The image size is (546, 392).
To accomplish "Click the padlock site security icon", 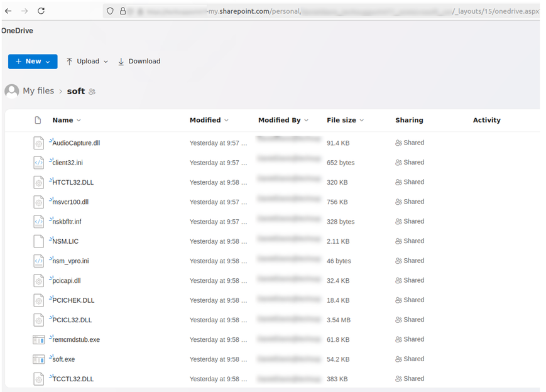I will (x=123, y=11).
